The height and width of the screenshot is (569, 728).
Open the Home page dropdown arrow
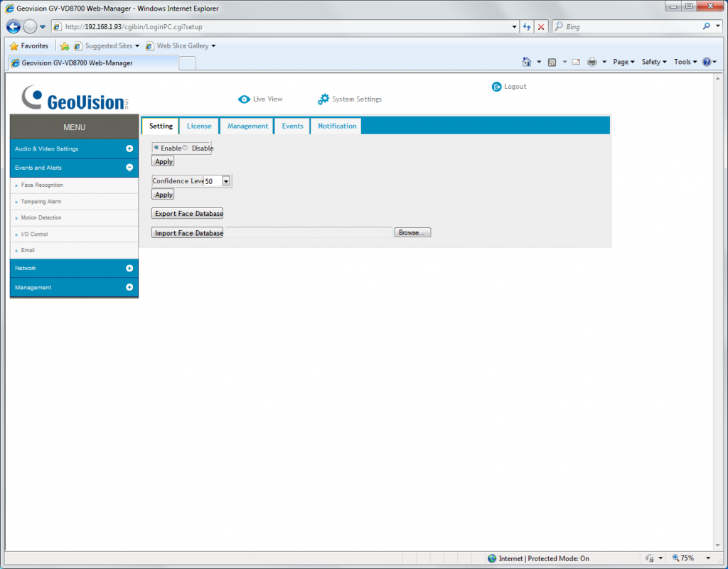click(539, 62)
